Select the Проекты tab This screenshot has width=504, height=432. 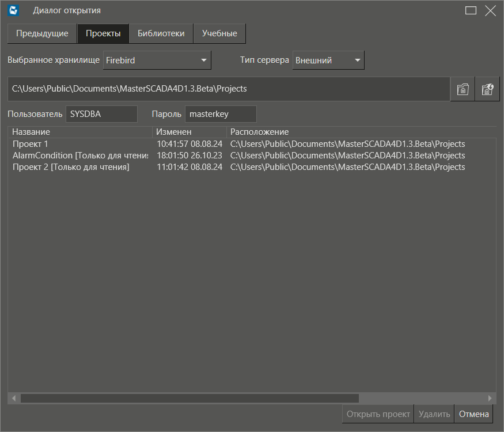pyautogui.click(x=103, y=33)
